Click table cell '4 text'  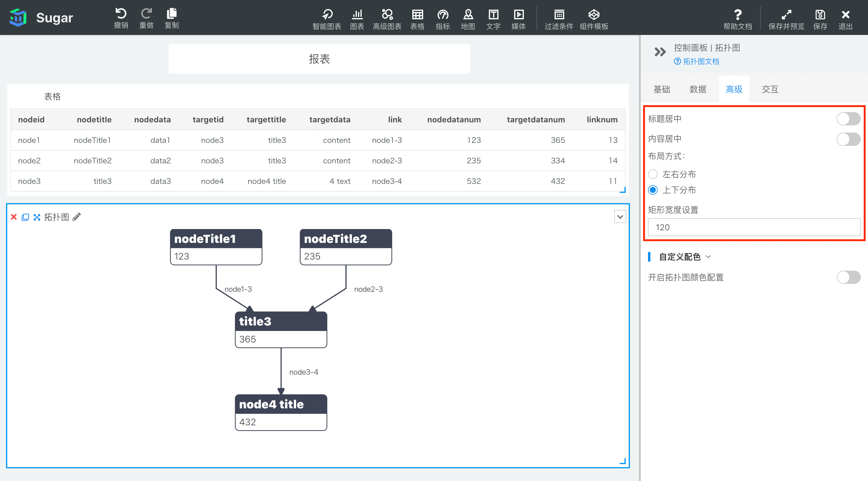pos(340,181)
